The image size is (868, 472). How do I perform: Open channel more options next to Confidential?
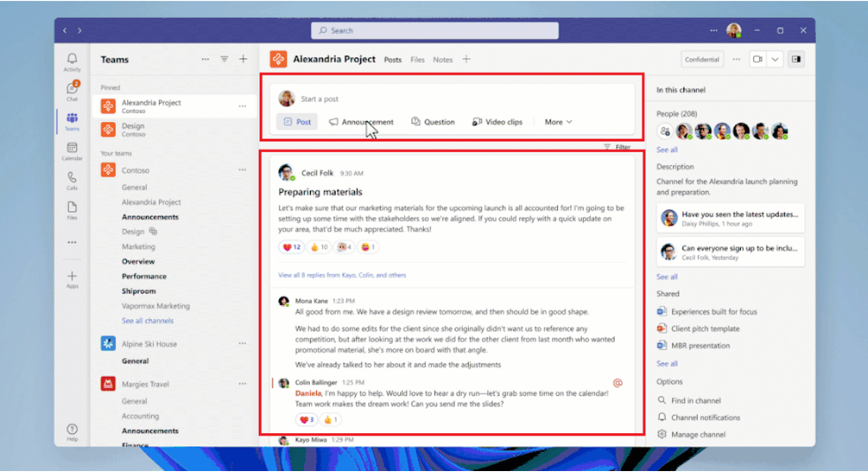pyautogui.click(x=736, y=60)
